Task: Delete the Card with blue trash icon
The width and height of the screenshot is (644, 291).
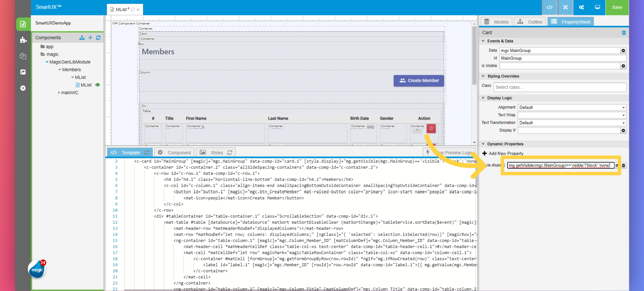Action: pos(624,33)
